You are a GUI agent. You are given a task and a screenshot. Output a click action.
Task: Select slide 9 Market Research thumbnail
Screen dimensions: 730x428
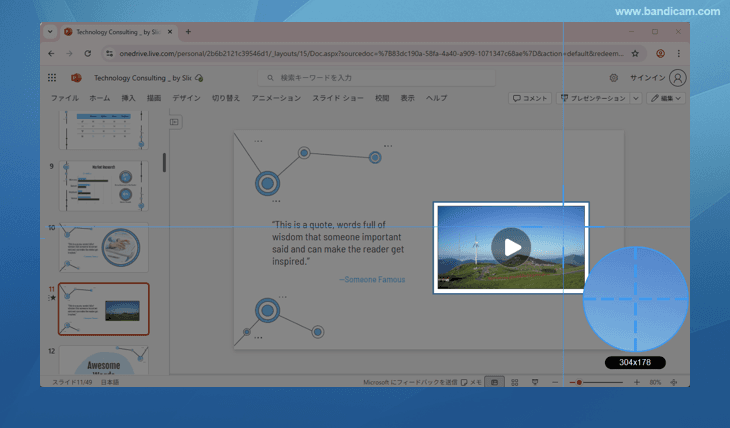(104, 186)
